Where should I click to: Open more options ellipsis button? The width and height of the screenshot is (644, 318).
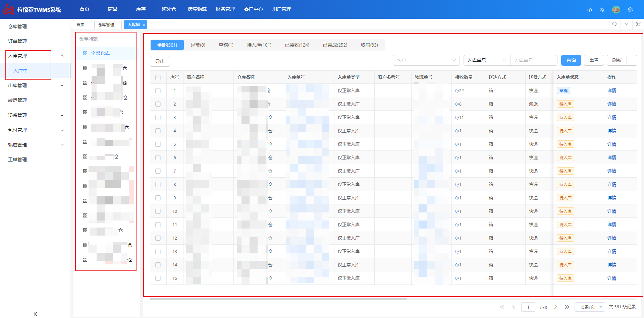[x=632, y=60]
